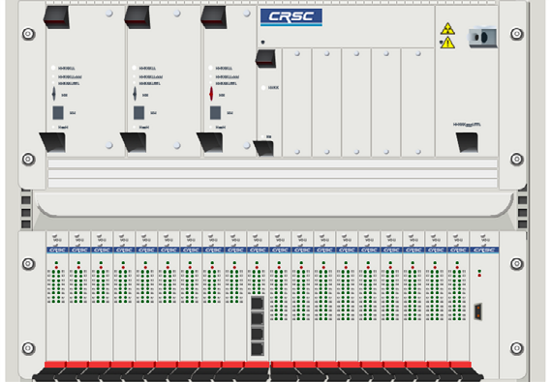Click the two status LEDs on the rocker-switch card

click(479, 274)
